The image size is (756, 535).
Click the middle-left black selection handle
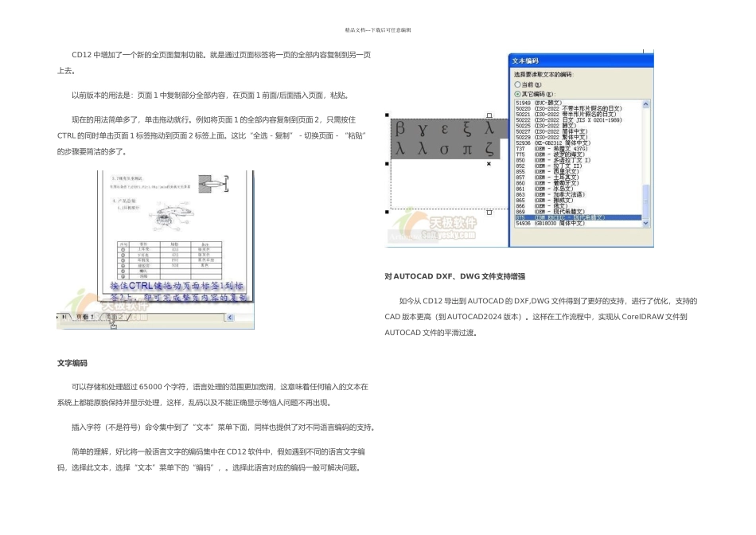(x=388, y=164)
